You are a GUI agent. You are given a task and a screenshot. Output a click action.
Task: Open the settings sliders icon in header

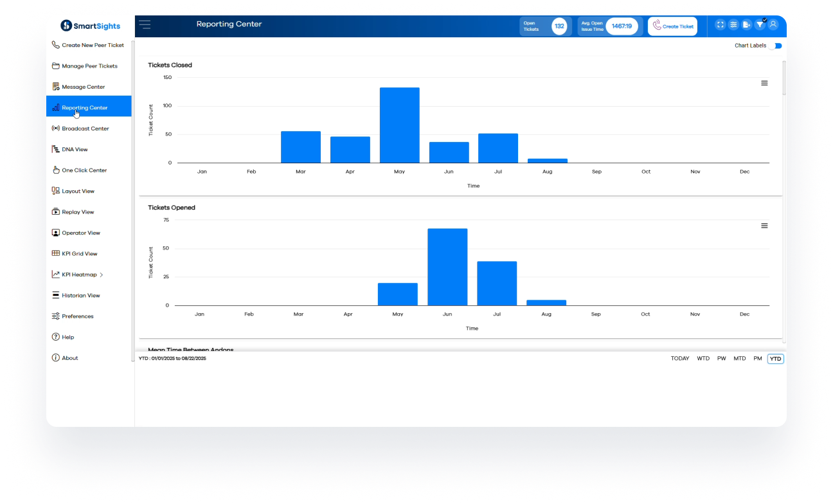click(733, 25)
